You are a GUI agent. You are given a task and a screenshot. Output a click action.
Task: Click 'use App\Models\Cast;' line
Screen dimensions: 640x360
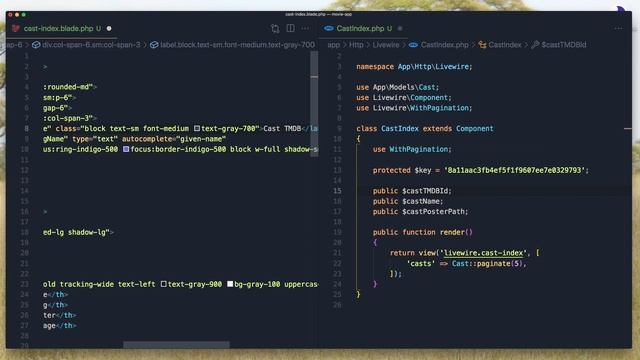(398, 87)
